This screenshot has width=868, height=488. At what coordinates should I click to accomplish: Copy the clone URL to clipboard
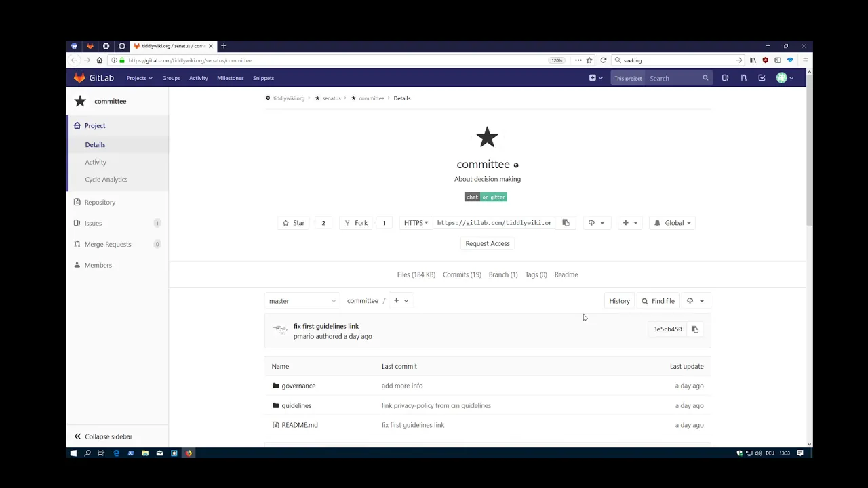(x=566, y=223)
